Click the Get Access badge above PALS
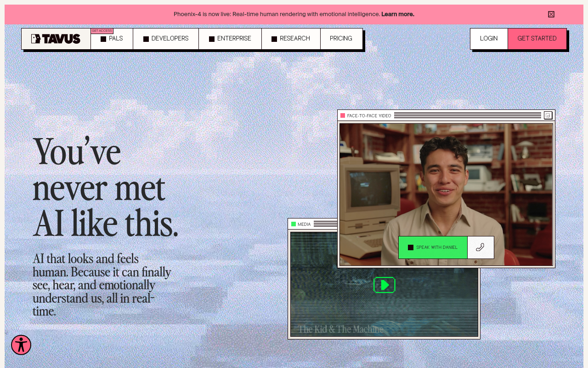The width and height of the screenshot is (588, 368). (x=102, y=31)
